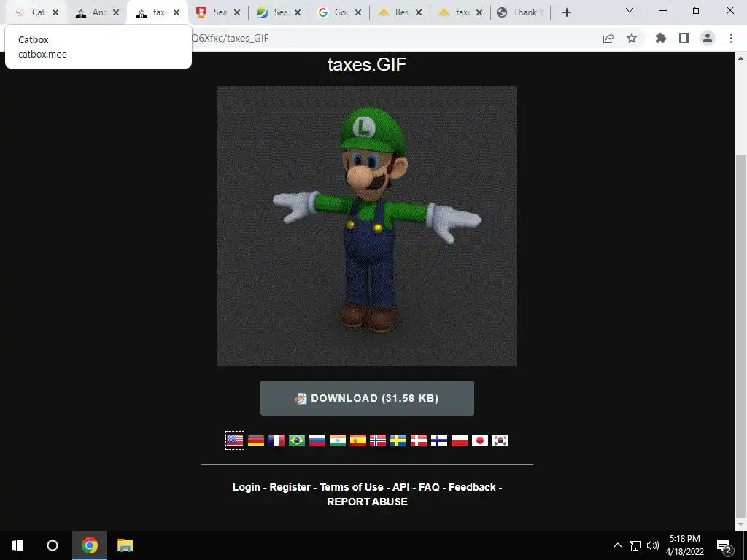Open the network icon in system tray
The width and height of the screenshot is (747, 560).
(635, 545)
